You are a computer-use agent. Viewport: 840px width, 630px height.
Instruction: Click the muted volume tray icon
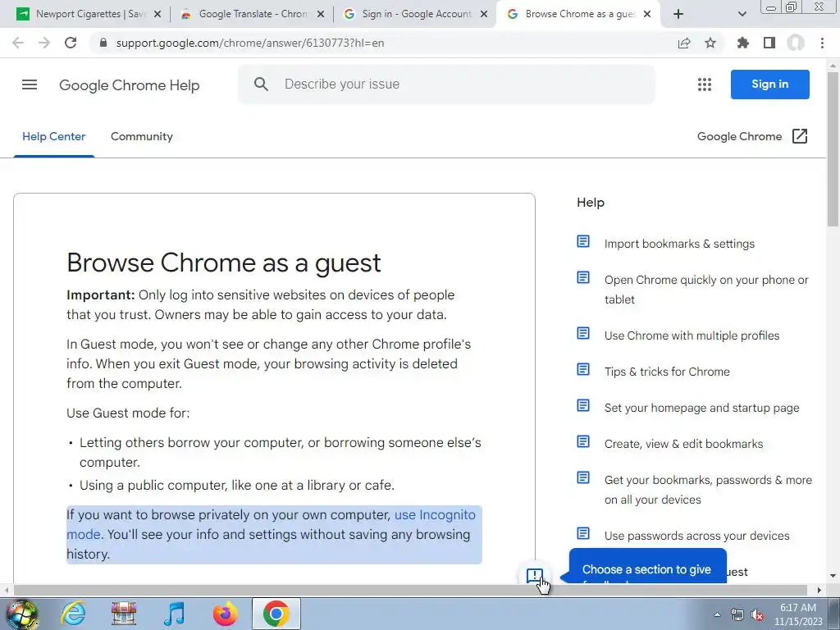click(757, 614)
